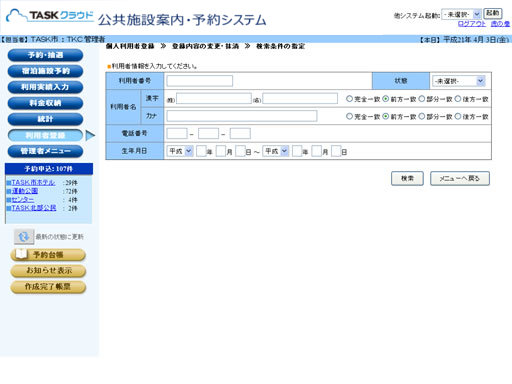Click the end-date 日 field in 生年月日
The width and height of the screenshot is (512, 384).
[x=336, y=151]
